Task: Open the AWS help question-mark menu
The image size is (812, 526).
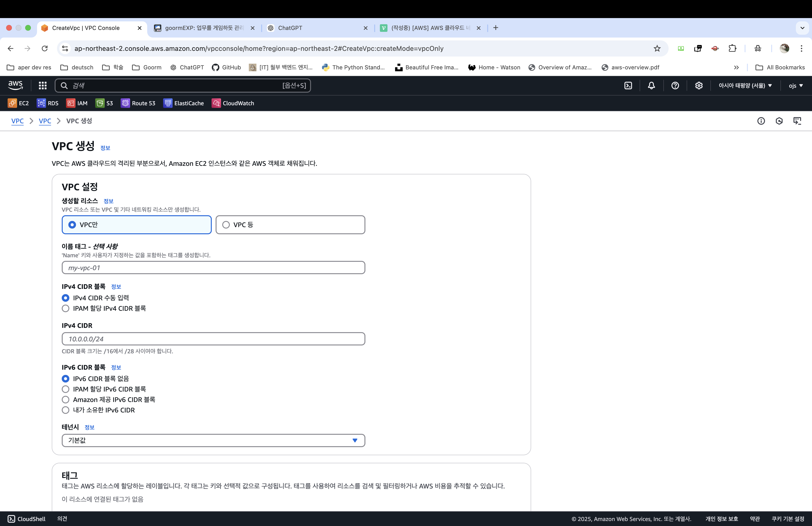Action: click(675, 85)
